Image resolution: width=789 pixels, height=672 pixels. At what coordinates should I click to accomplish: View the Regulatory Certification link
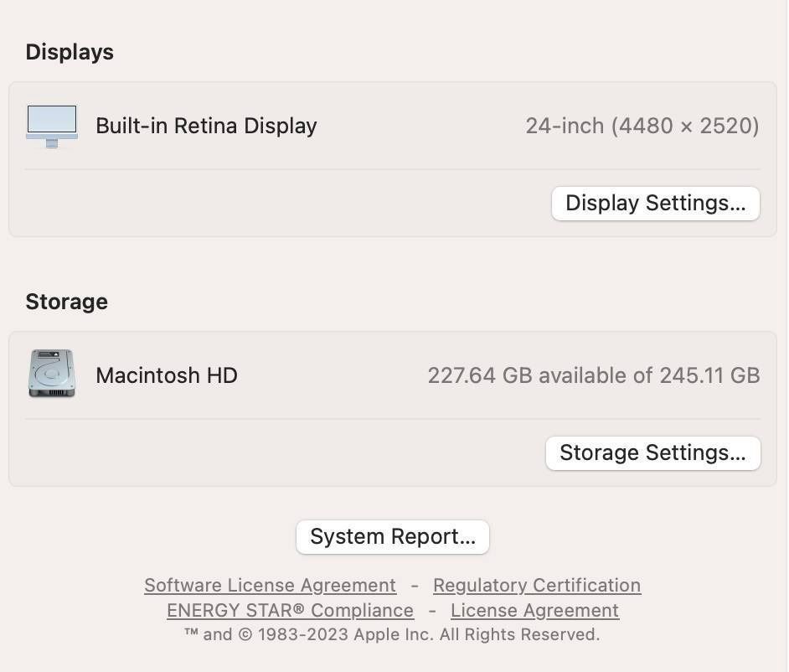[536, 585]
